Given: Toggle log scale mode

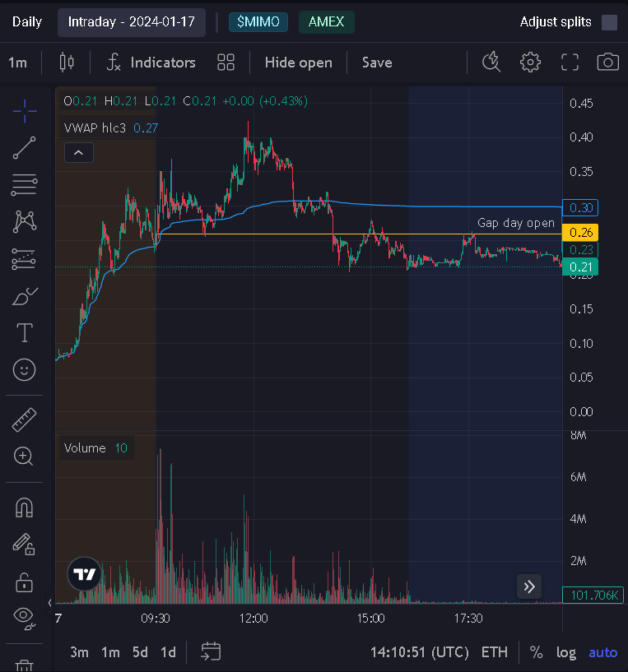Looking at the screenshot, I should pyautogui.click(x=566, y=652).
